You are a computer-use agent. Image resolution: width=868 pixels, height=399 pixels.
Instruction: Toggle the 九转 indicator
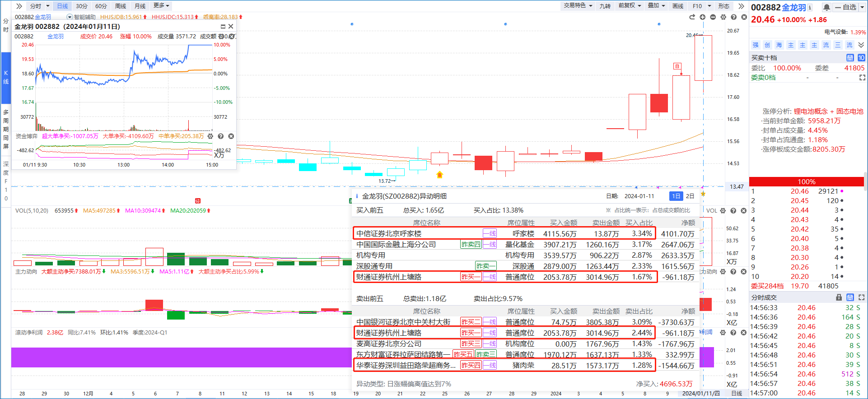(605, 6)
